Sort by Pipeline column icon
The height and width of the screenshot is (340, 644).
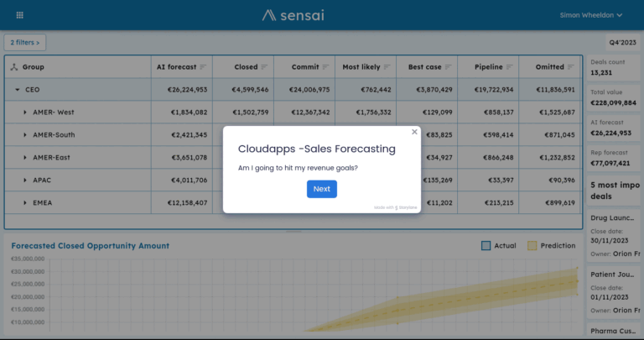509,67
